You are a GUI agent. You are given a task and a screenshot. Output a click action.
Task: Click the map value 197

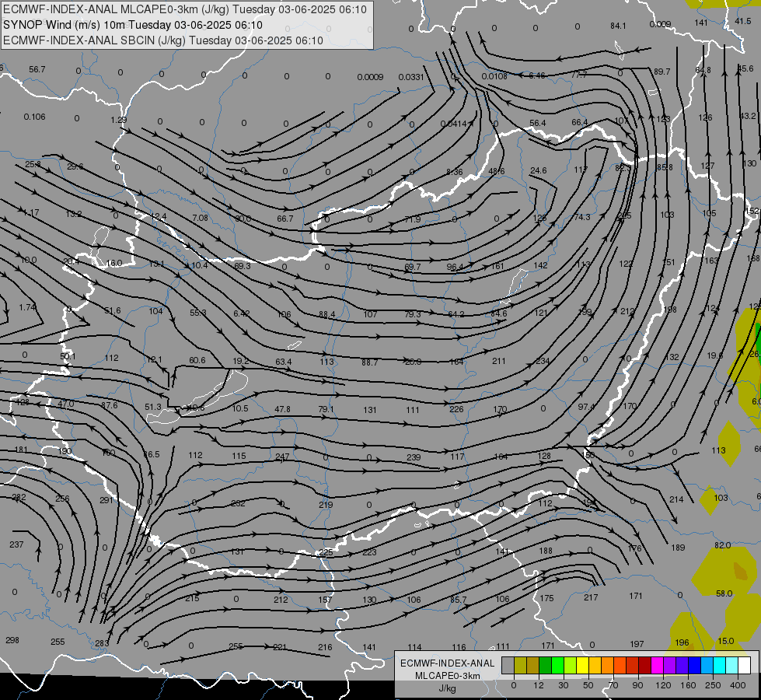tap(637, 644)
